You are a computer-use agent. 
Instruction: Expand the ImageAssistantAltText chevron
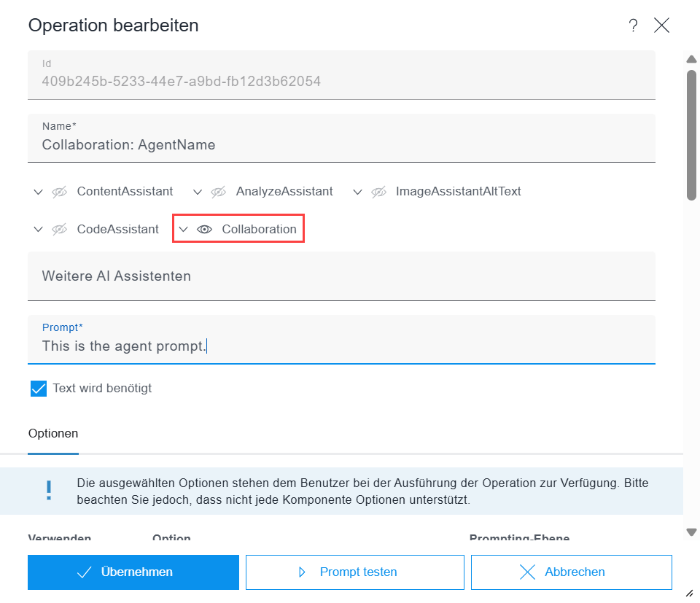coord(357,192)
